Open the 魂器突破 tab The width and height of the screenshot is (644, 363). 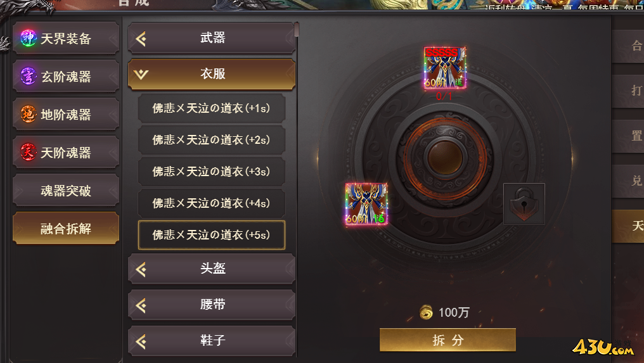66,190
